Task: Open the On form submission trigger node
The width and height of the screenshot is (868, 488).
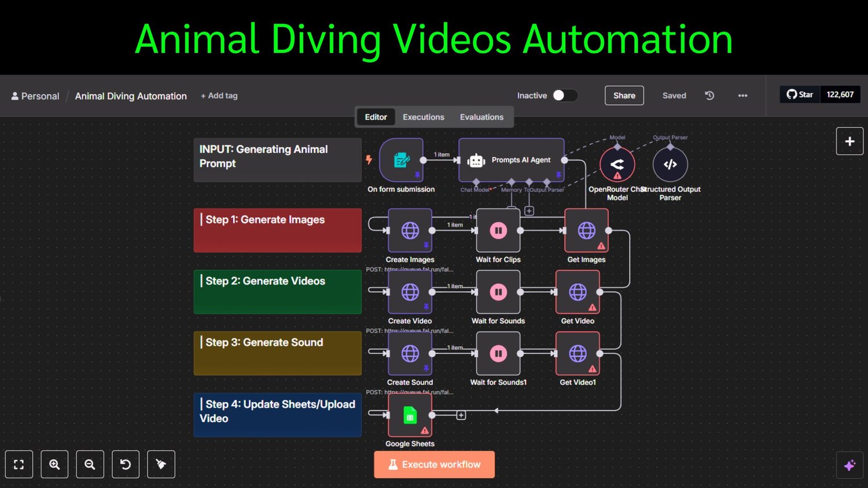Action: [401, 160]
